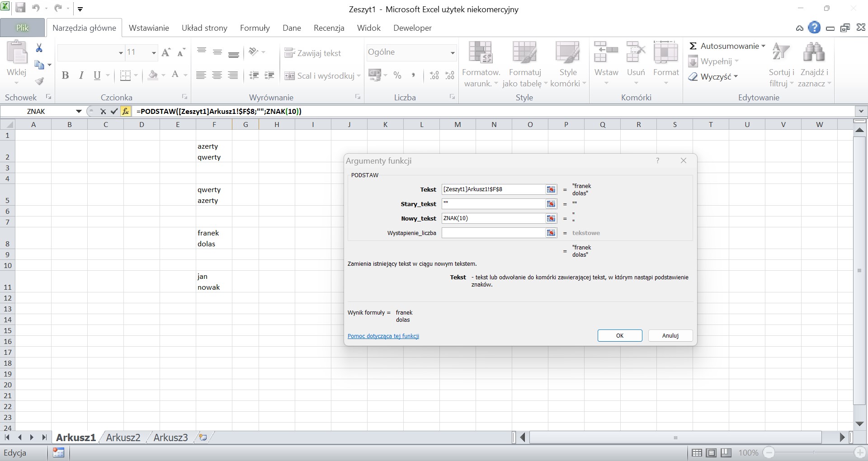The image size is (868, 461).
Task: Switch to the Arkusz2 sheet tab
Action: 123,437
